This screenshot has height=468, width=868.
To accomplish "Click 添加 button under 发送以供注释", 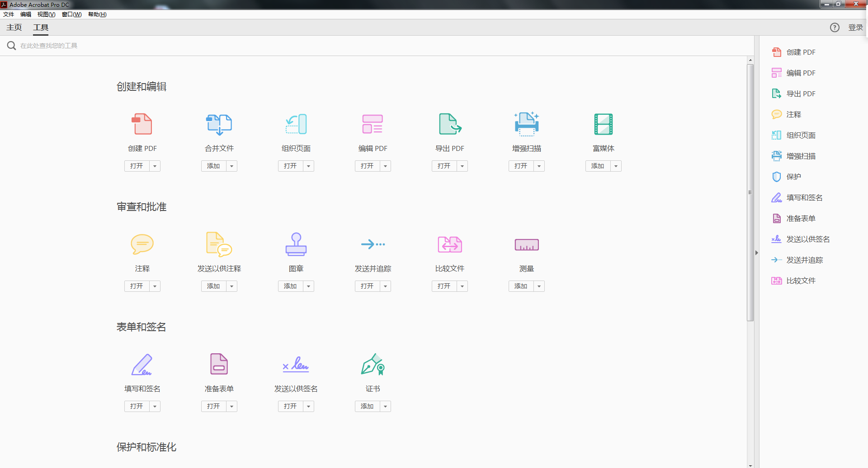I will [x=213, y=286].
